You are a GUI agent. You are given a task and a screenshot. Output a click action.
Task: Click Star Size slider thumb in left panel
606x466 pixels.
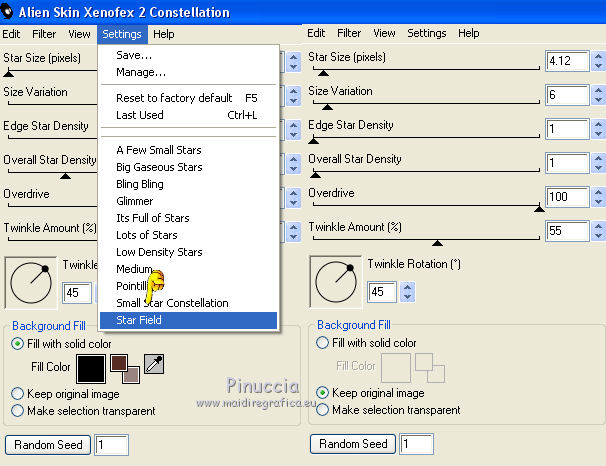point(8,74)
